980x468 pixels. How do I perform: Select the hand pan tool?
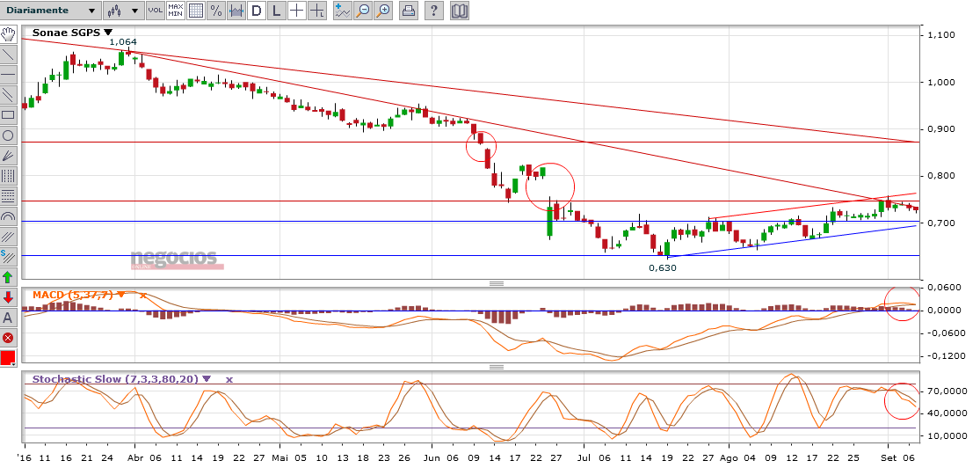(x=8, y=33)
